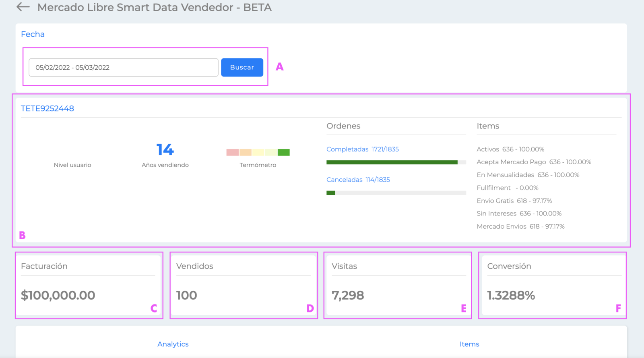Select Conversión value 1.3288%
Image resolution: width=644 pixels, height=358 pixels.
[x=511, y=295]
